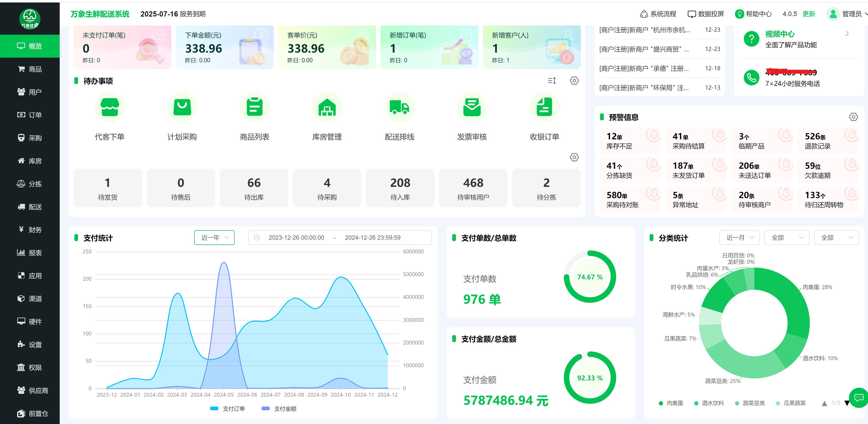This screenshot has width=868, height=424.
Task: Open the 库房管理 warehouse icon
Action: click(x=327, y=107)
